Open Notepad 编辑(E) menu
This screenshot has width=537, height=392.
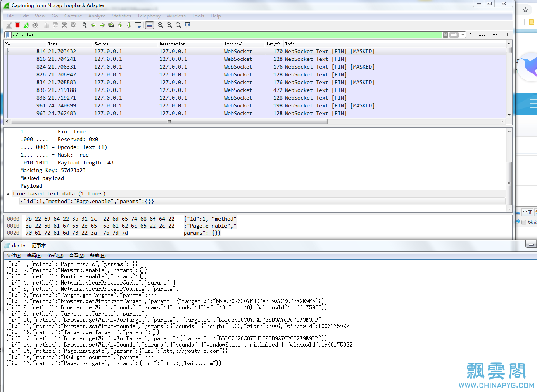click(x=34, y=256)
